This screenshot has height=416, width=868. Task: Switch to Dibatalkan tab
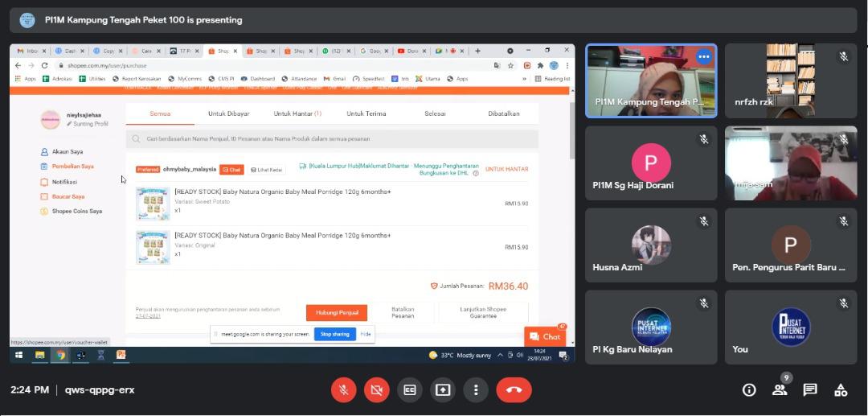[504, 113]
